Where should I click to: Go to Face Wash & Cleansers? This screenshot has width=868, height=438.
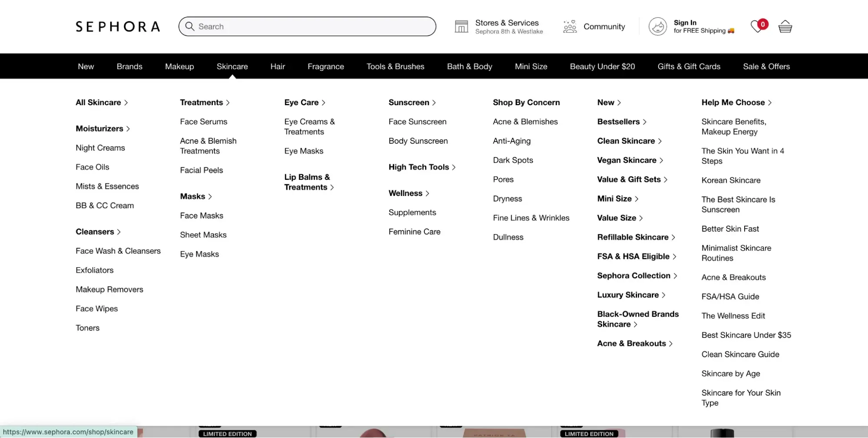point(118,251)
